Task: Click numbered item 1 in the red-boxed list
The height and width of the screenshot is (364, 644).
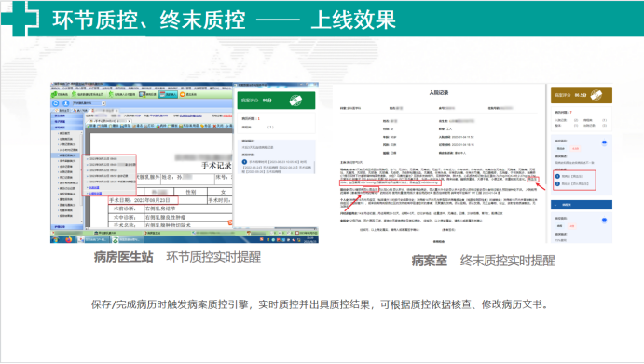Action: pos(572,176)
